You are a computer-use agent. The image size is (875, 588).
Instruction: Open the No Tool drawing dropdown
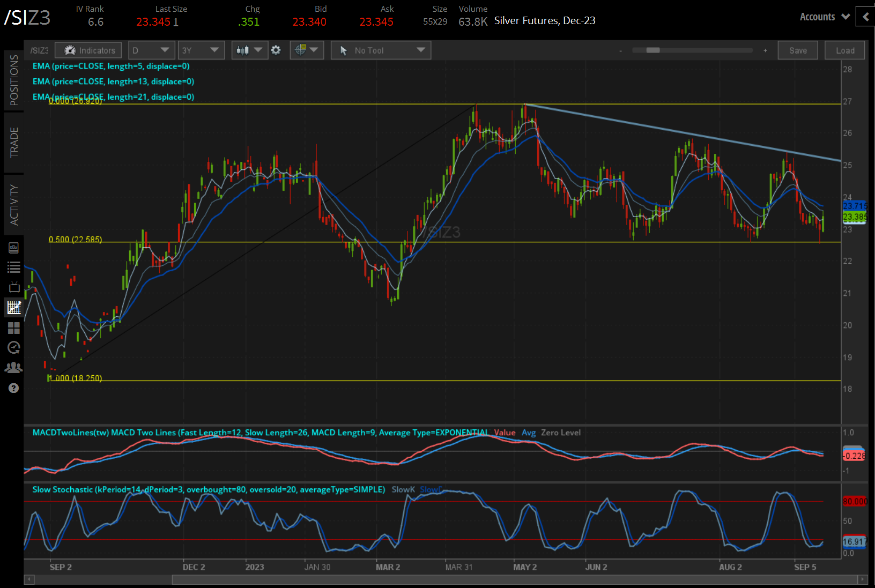point(381,50)
